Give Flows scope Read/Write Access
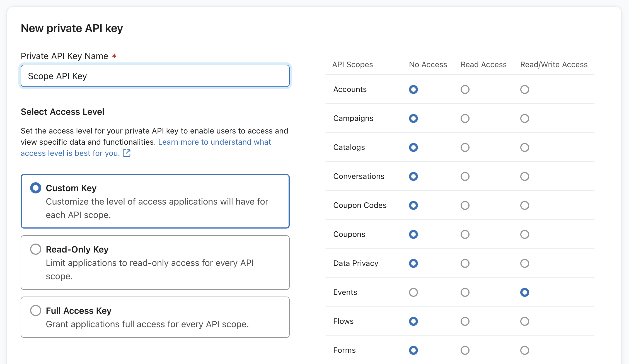 point(524,321)
